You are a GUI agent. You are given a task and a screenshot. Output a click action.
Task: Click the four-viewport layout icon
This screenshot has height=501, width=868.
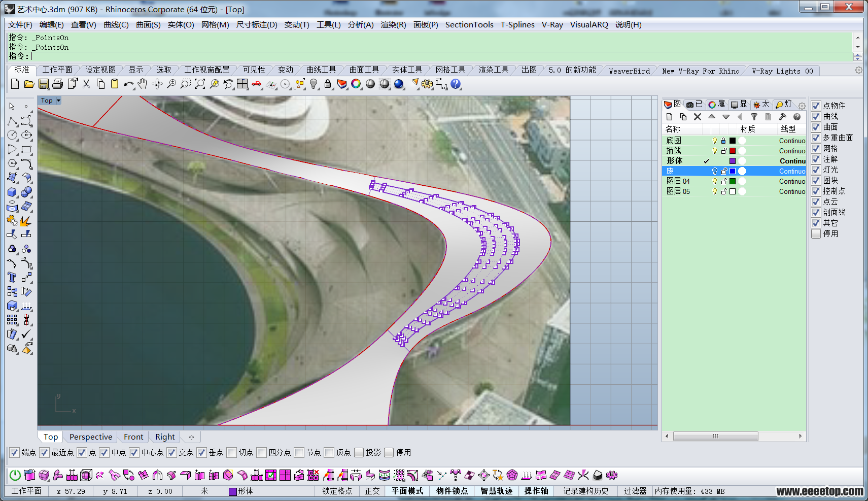pos(242,84)
